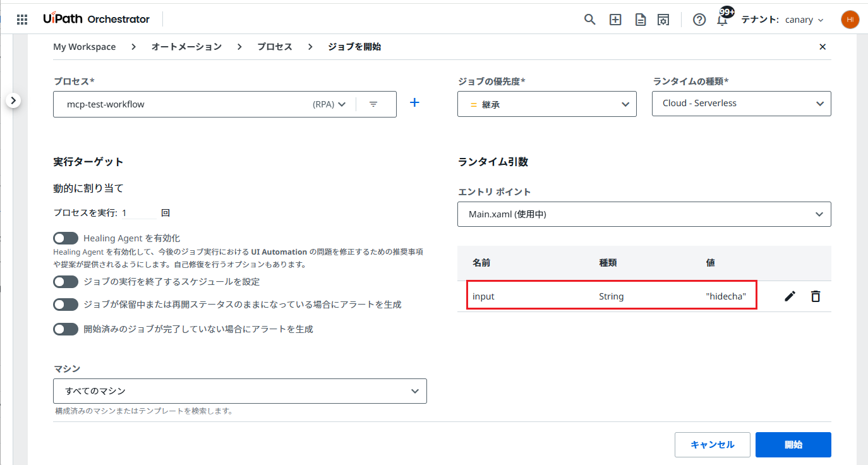Open the Main.xaml entry point dropdown
868x465 pixels.
coord(644,214)
